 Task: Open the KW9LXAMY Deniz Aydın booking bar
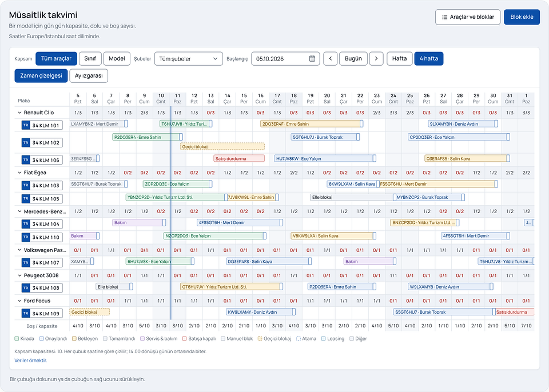(x=261, y=312)
